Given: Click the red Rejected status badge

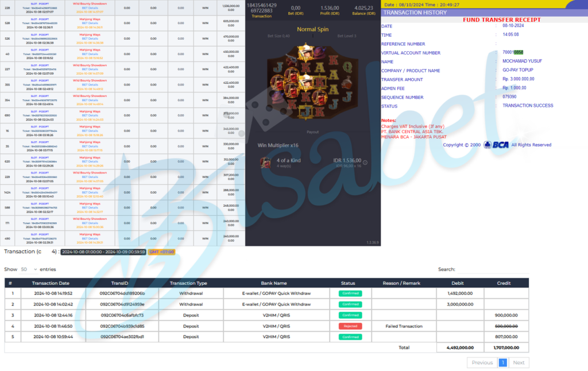Looking at the screenshot, I should coord(350,326).
